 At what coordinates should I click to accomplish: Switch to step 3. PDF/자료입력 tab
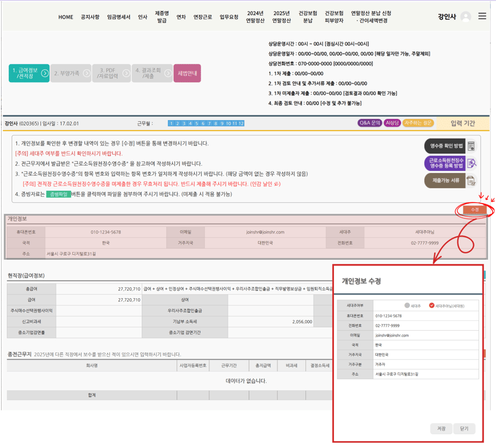pyautogui.click(x=111, y=73)
